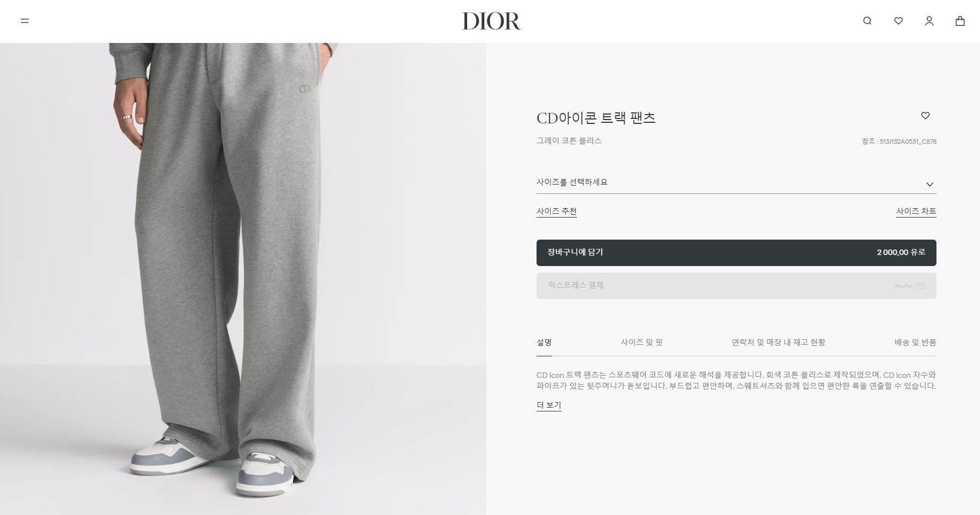Click the size dropdown chevron arrow

tap(930, 185)
